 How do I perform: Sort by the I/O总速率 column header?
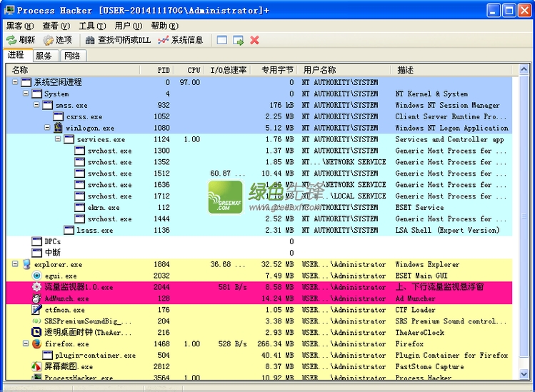pyautogui.click(x=227, y=70)
